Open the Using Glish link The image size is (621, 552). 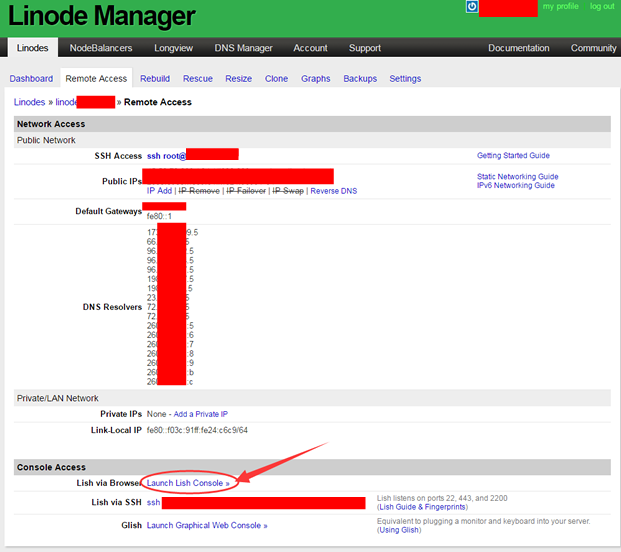click(x=399, y=530)
